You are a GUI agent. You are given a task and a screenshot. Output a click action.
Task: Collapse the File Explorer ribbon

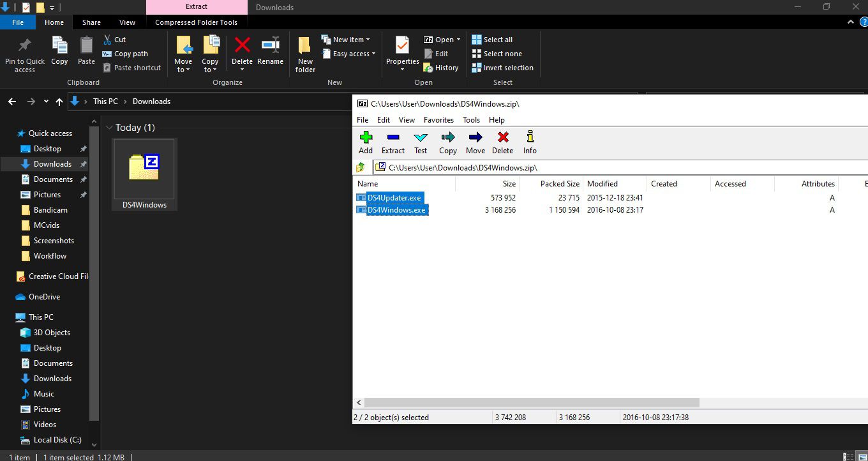[x=850, y=22]
